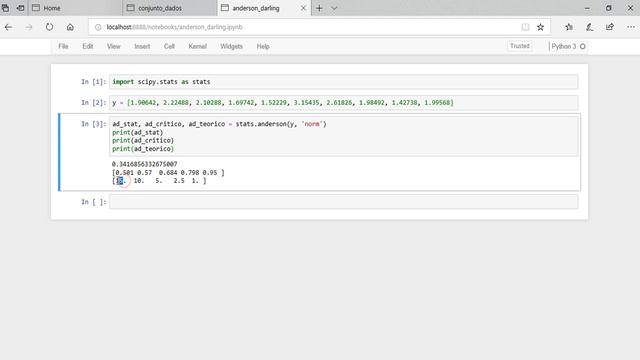Image resolution: width=640 pixels, height=360 pixels.
Task: Click the stats.anderson code cell
Action: 344,136
